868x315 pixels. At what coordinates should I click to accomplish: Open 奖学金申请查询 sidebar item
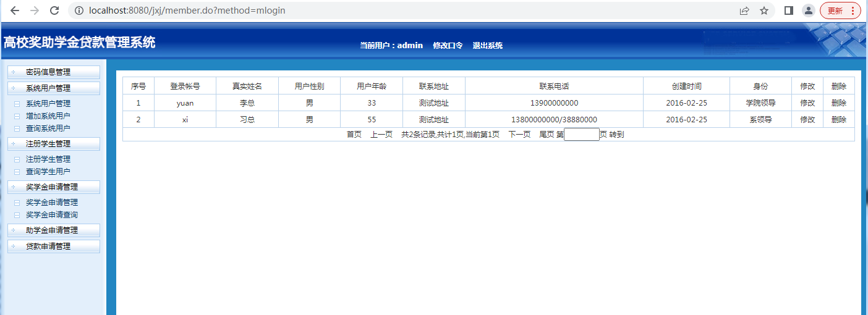(52, 215)
